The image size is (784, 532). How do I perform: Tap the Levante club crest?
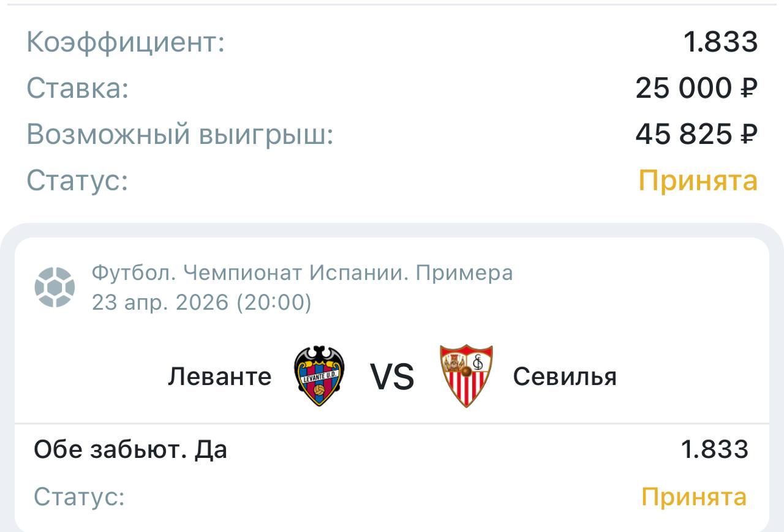pyautogui.click(x=319, y=376)
